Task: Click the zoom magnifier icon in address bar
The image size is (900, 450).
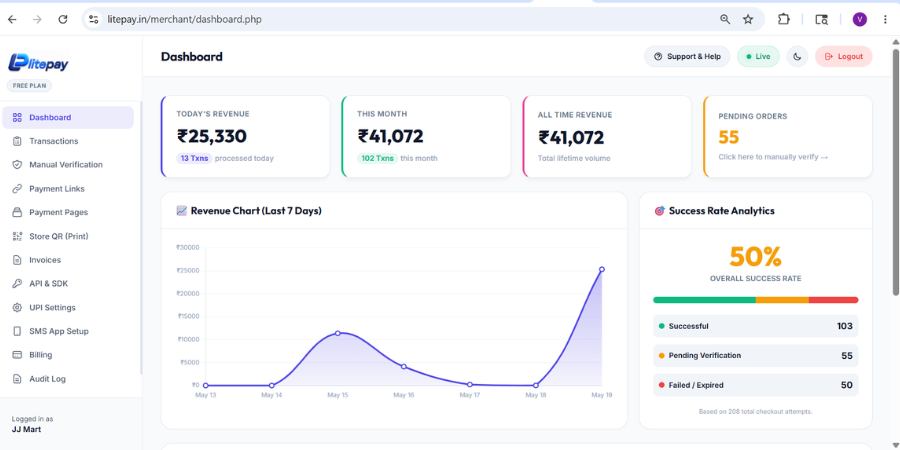Action: 725,20
